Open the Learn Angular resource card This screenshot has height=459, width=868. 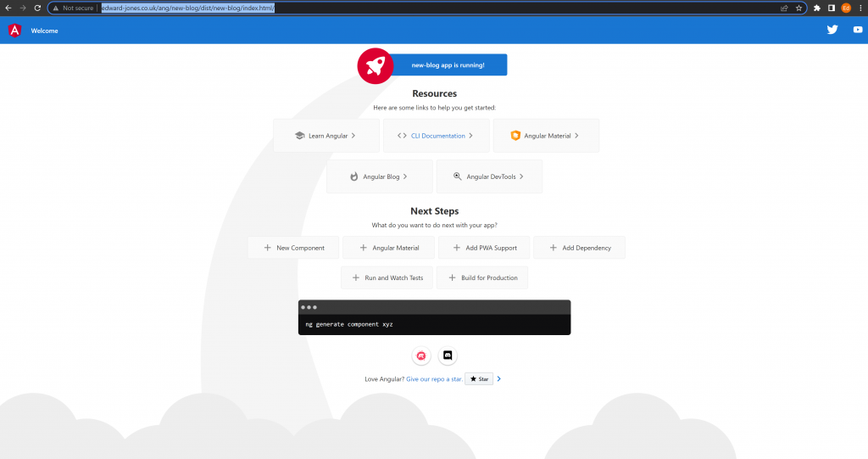click(x=326, y=136)
